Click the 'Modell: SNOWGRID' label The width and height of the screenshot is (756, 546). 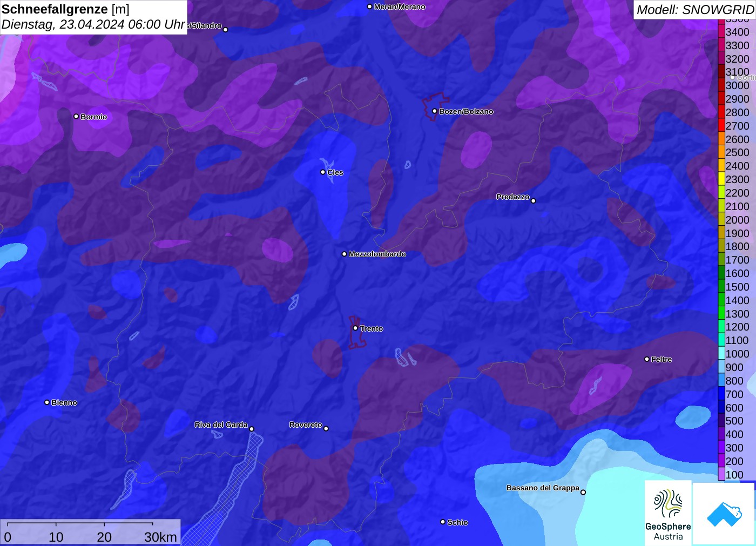coord(695,10)
